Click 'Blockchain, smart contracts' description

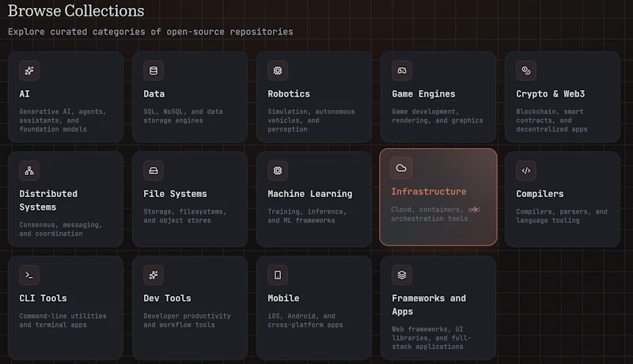[552, 120]
